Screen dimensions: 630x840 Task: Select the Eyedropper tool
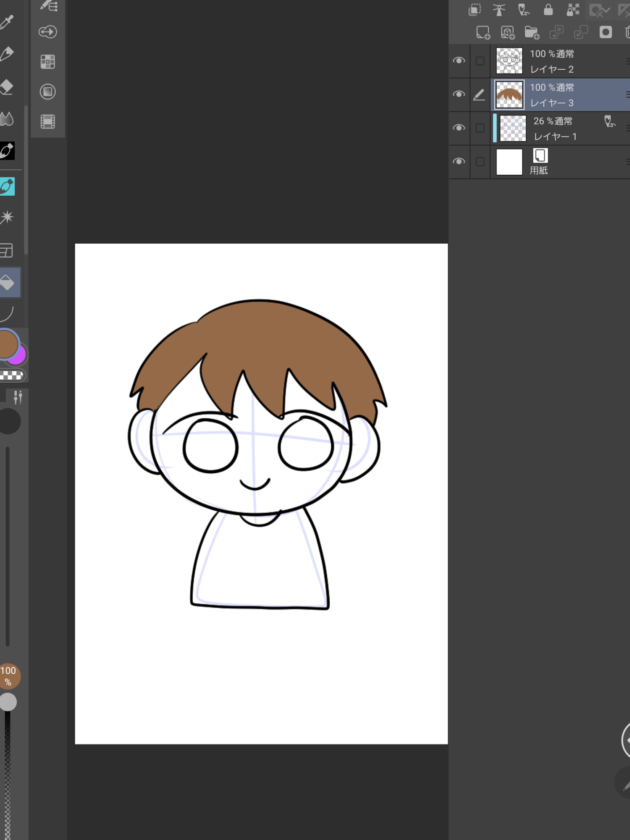[7, 22]
